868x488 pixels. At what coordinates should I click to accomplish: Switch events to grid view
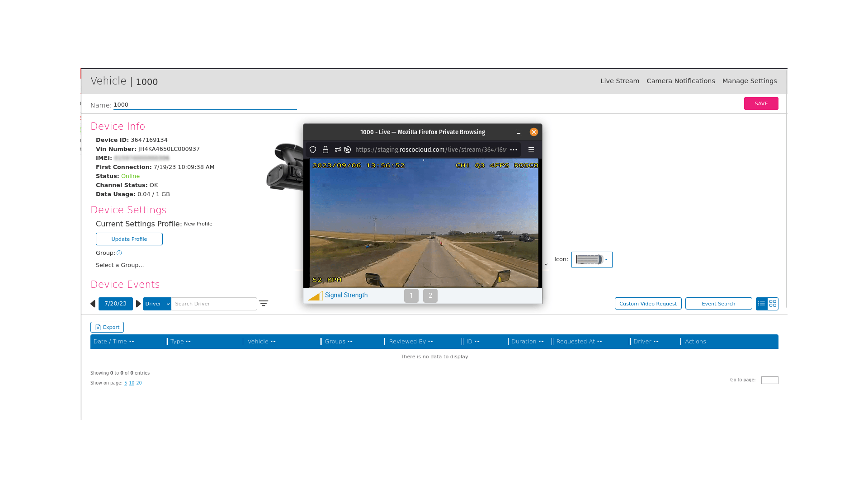pos(773,304)
